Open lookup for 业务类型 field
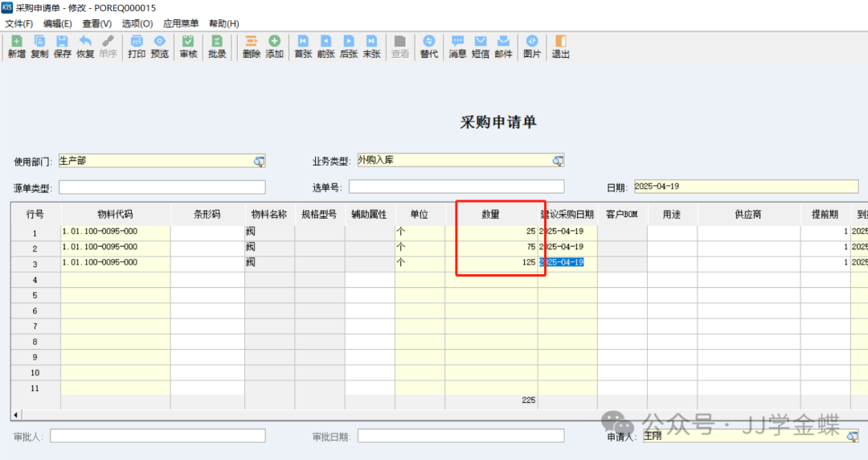This screenshot has height=460, width=868. pyautogui.click(x=558, y=161)
